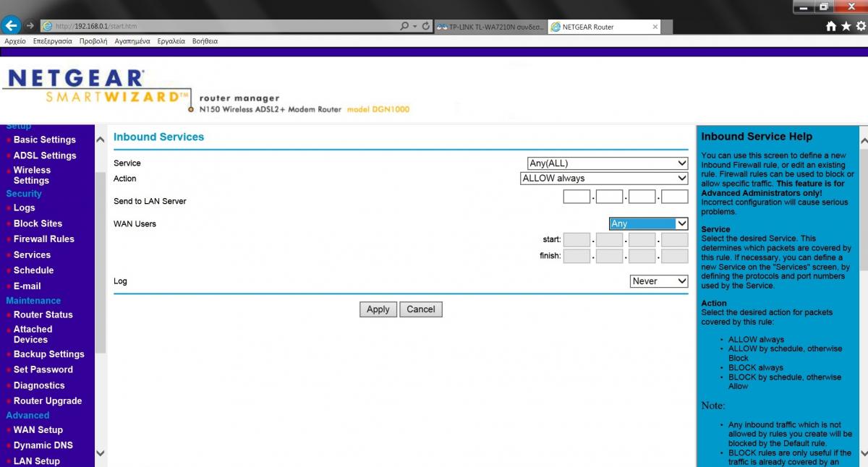Open ADSL Settings in sidebar

point(45,155)
